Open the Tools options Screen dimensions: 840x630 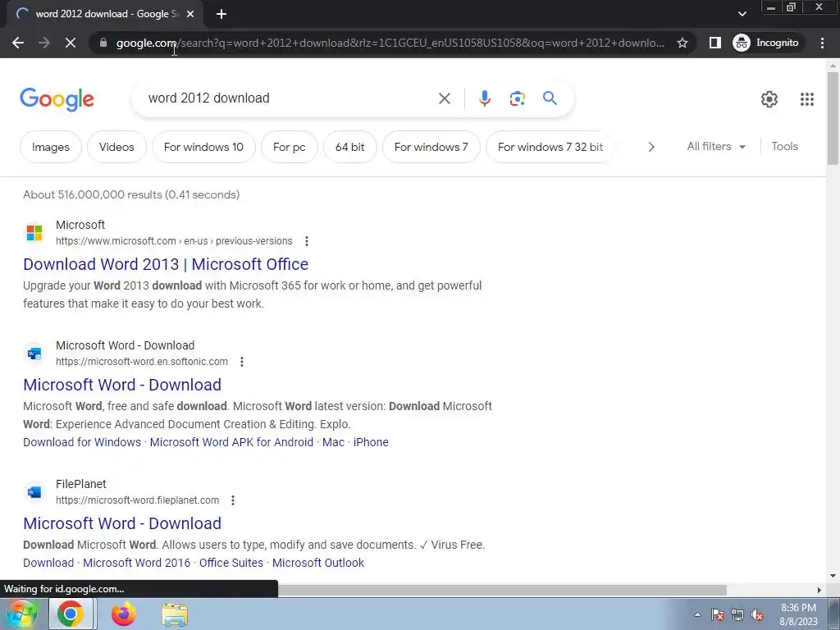pyautogui.click(x=784, y=146)
